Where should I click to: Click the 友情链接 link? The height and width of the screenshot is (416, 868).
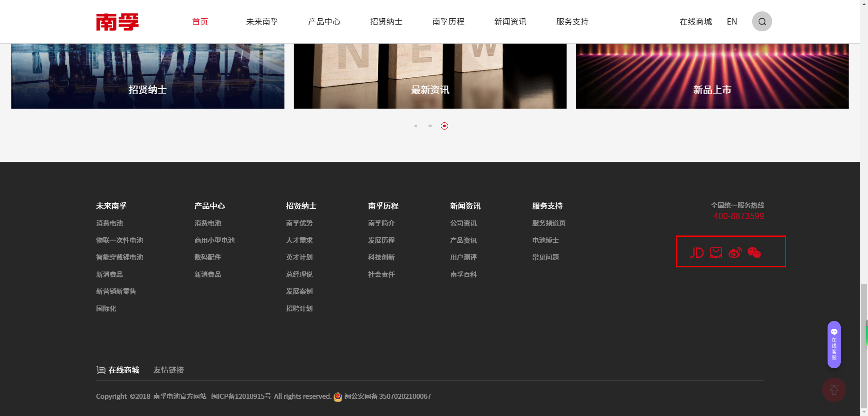pos(169,370)
